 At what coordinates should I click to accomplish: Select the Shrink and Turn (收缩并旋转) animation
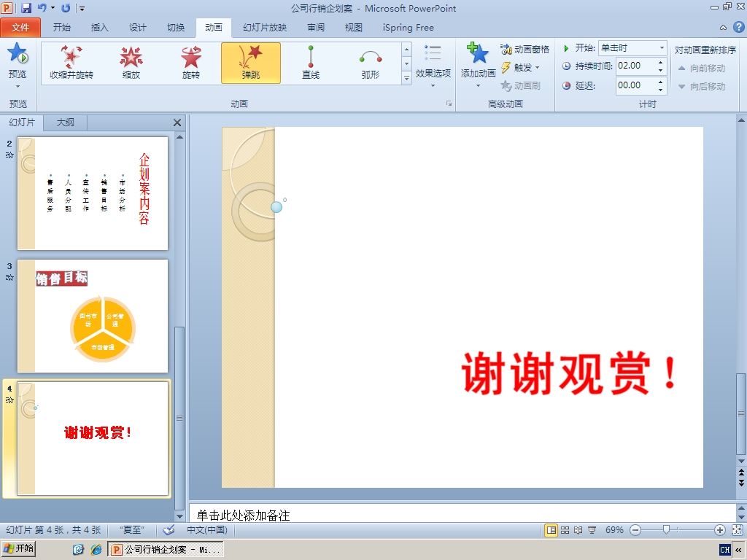71,63
